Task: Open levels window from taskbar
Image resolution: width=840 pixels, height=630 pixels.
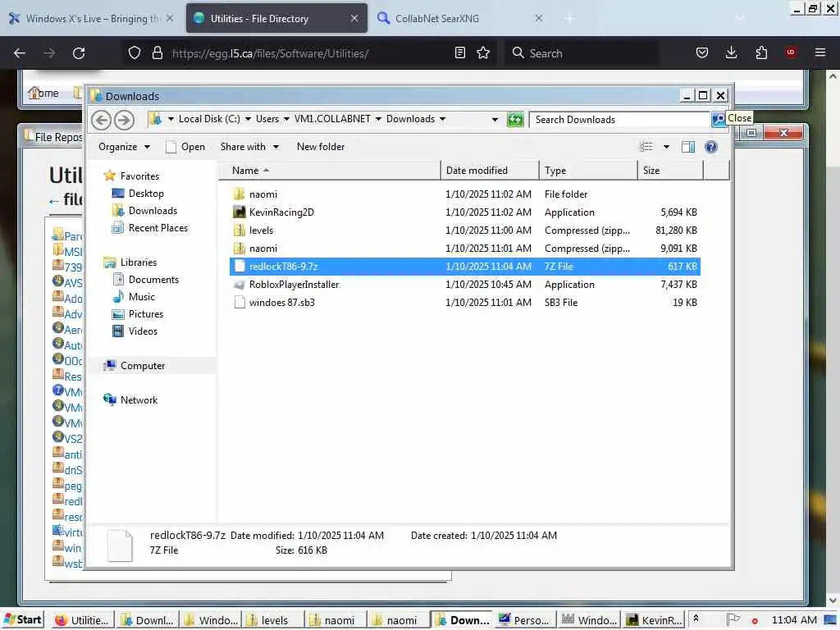Action: tap(273, 620)
